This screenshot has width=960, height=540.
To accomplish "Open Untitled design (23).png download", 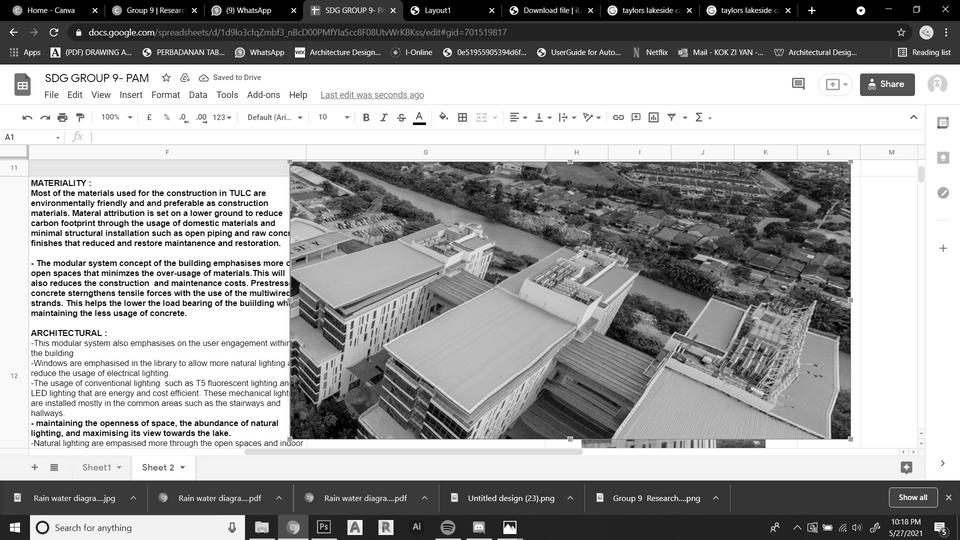I will (511, 498).
